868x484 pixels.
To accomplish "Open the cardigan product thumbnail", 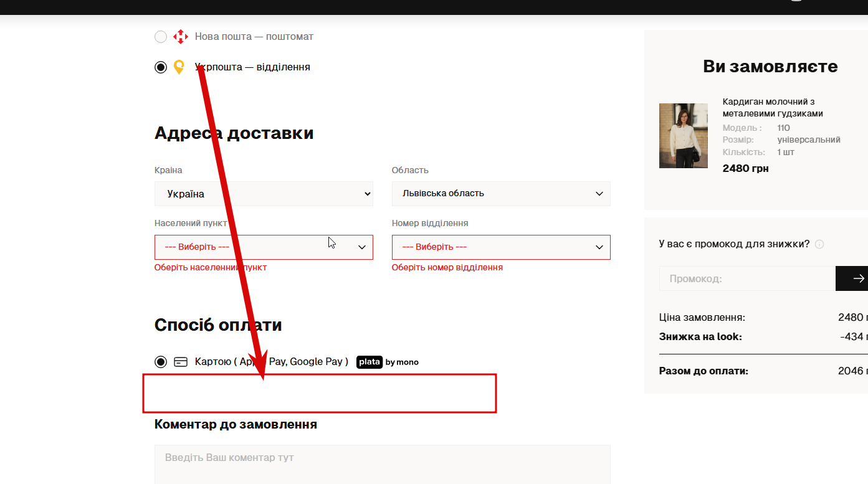I will pos(684,136).
